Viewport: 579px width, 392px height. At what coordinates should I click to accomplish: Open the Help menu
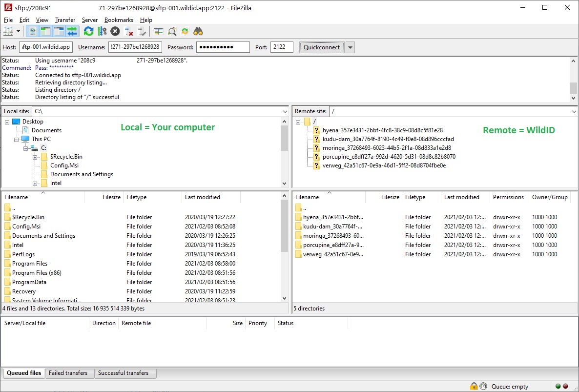coord(146,20)
